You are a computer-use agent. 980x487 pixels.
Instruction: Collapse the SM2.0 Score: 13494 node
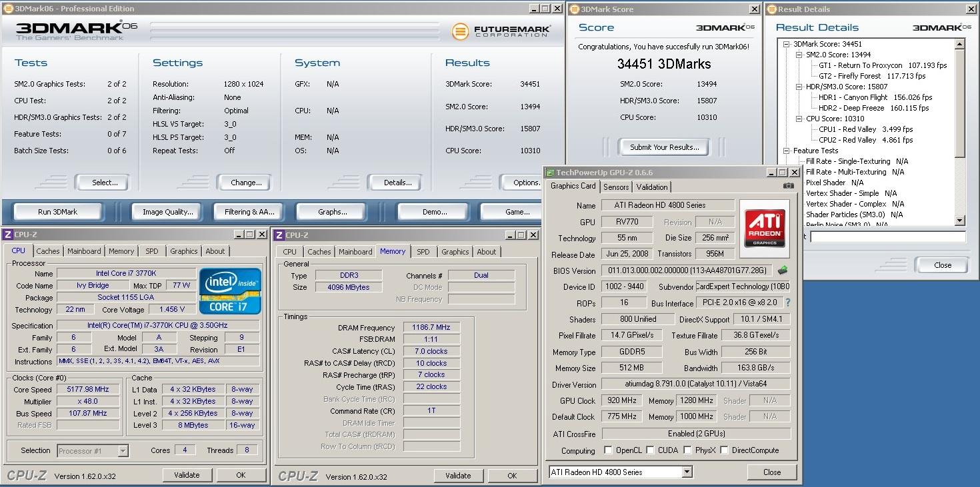coord(799,55)
